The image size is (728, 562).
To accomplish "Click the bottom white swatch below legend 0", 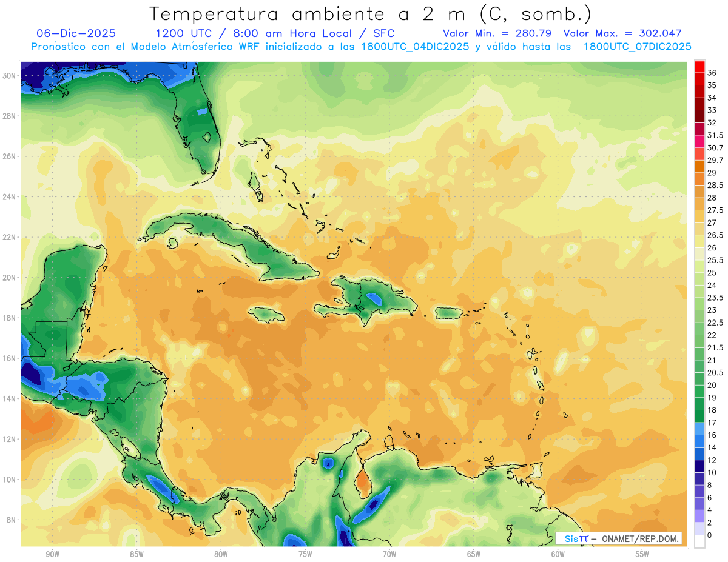I will point(699,541).
